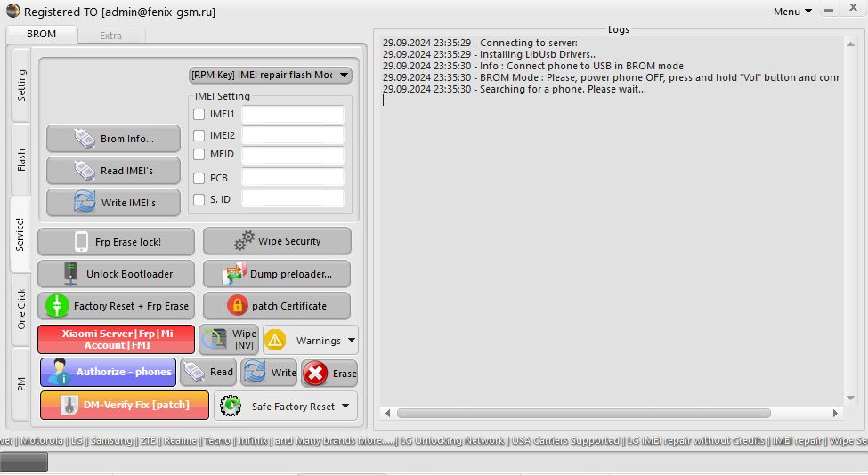The height and width of the screenshot is (475, 868).
Task: Click the IMEI2 input field
Action: pyautogui.click(x=292, y=135)
